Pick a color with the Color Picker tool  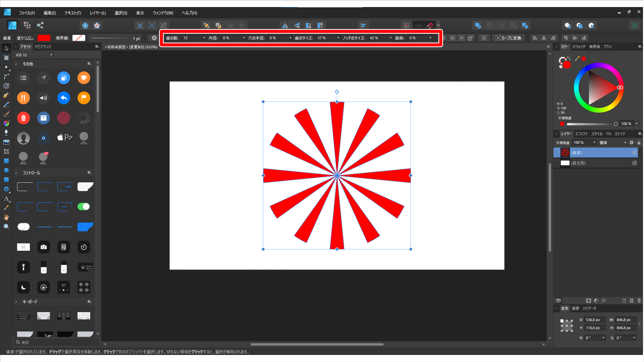point(6,207)
